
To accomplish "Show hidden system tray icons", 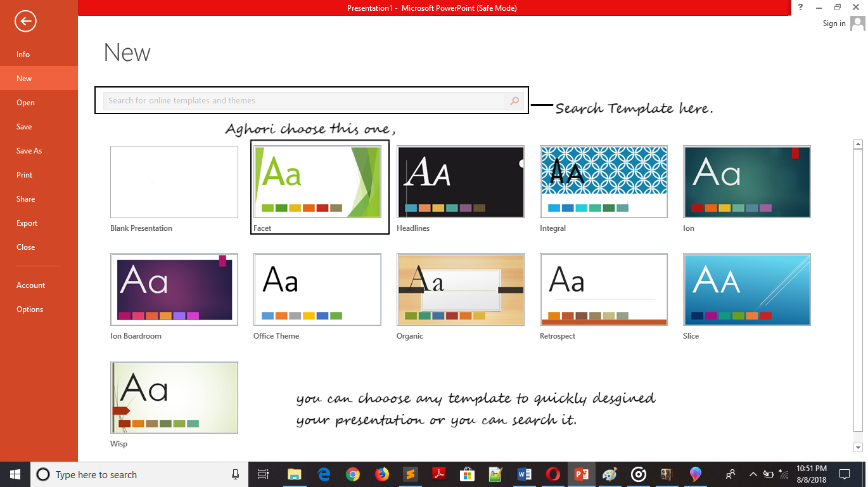I will 753,474.
